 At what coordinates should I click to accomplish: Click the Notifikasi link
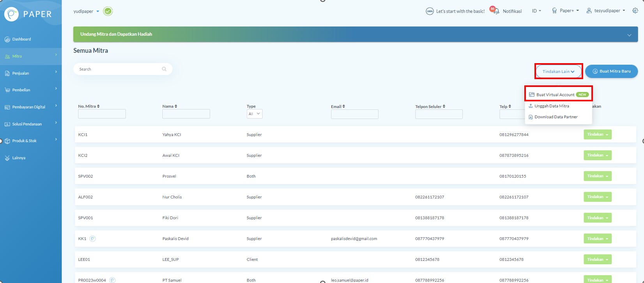512,11
